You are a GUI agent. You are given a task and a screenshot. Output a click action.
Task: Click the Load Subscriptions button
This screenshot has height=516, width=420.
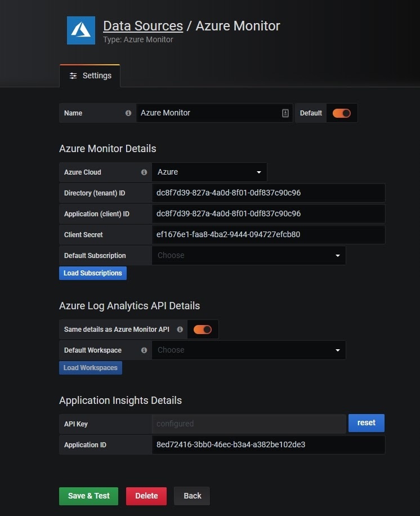(93, 273)
